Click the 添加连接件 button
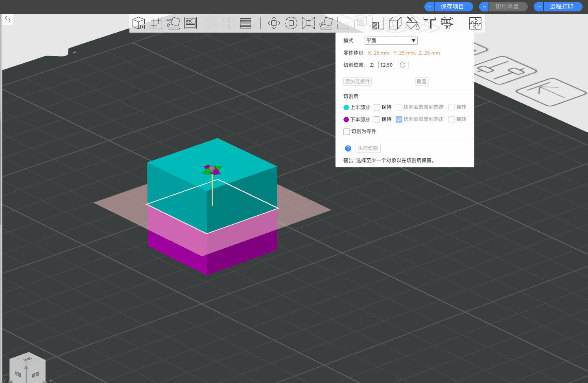 [x=358, y=82]
